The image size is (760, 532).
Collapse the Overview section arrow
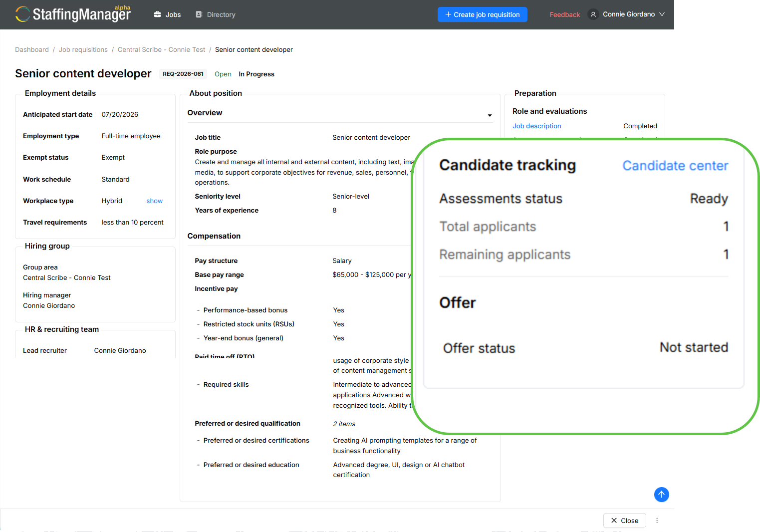click(490, 115)
